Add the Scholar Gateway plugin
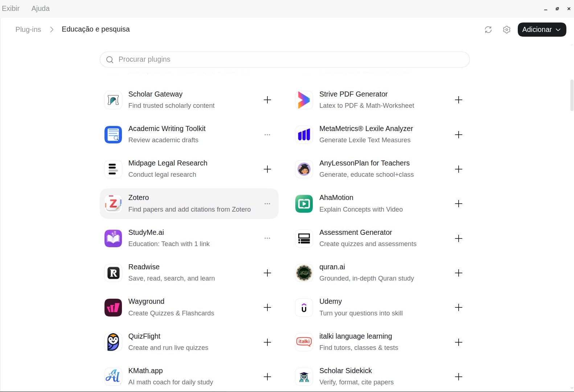Image resolution: width=574 pixels, height=392 pixels. pyautogui.click(x=267, y=100)
